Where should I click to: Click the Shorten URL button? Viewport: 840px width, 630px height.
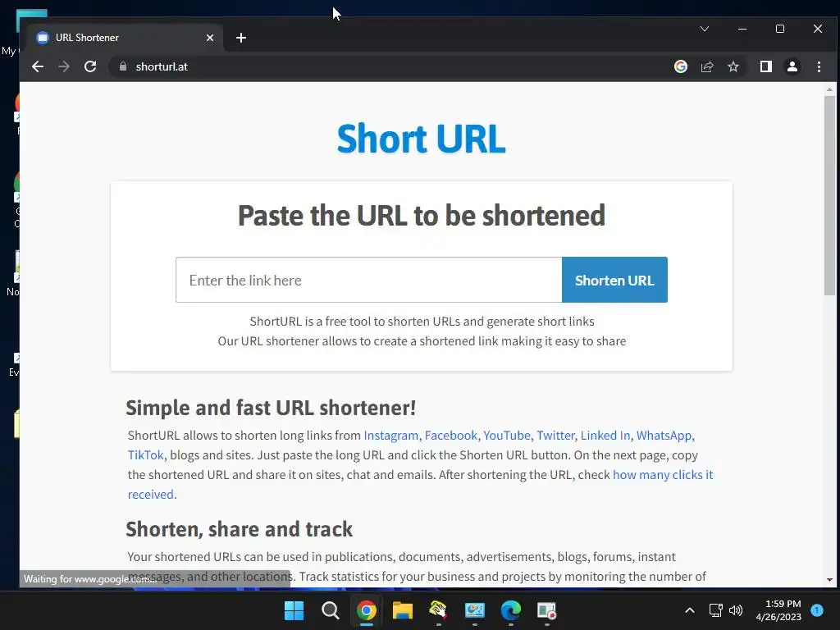(x=614, y=280)
